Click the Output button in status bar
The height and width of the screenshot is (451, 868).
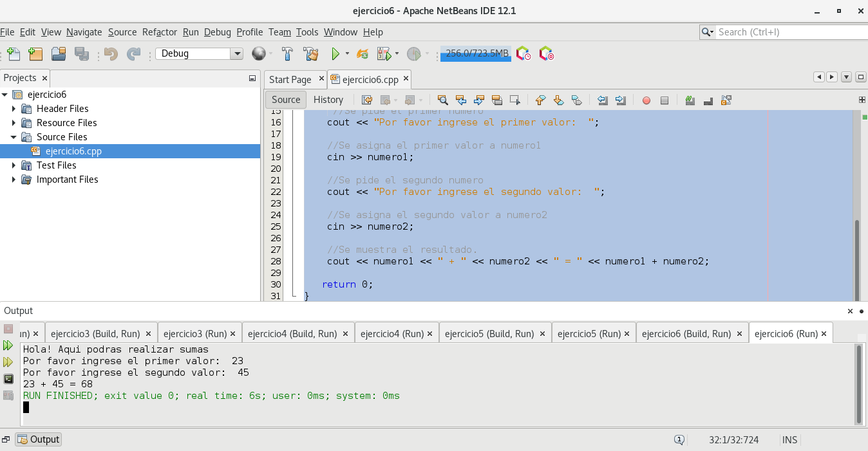pyautogui.click(x=39, y=439)
